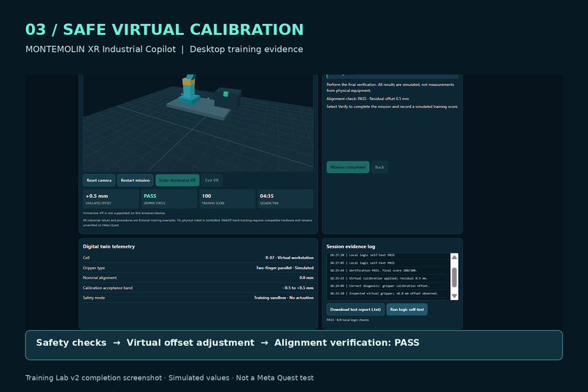This screenshot has height=392, width=588.
Task: Click the Cell telemetry value R-07 · Virtual workstation
Action: coord(289,258)
